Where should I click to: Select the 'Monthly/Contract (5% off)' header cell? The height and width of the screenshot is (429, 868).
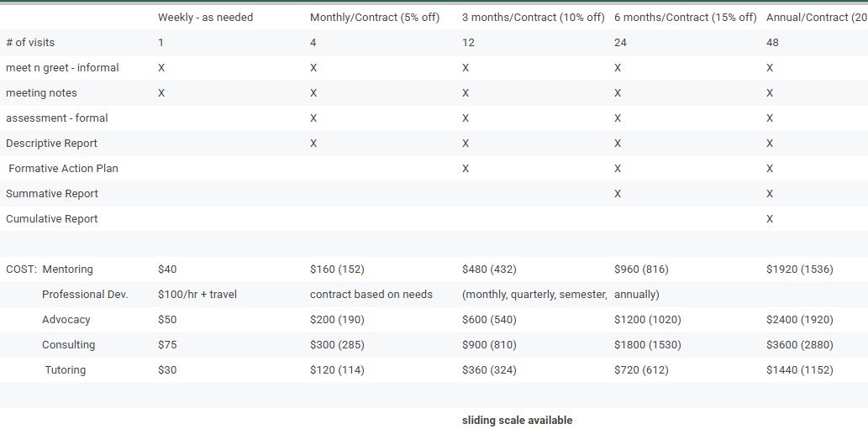(x=375, y=18)
